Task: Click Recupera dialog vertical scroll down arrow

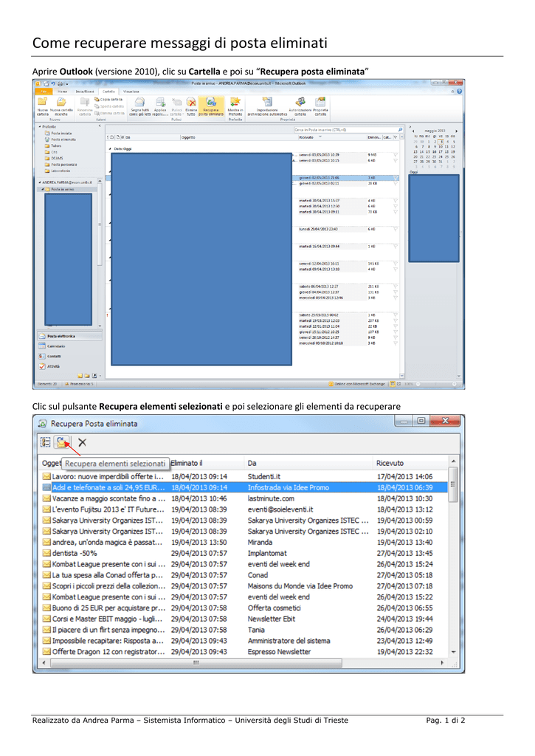Action: pos(453,652)
